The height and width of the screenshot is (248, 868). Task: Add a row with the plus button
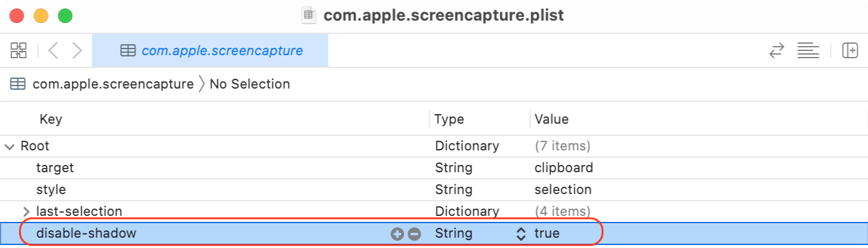(x=397, y=234)
